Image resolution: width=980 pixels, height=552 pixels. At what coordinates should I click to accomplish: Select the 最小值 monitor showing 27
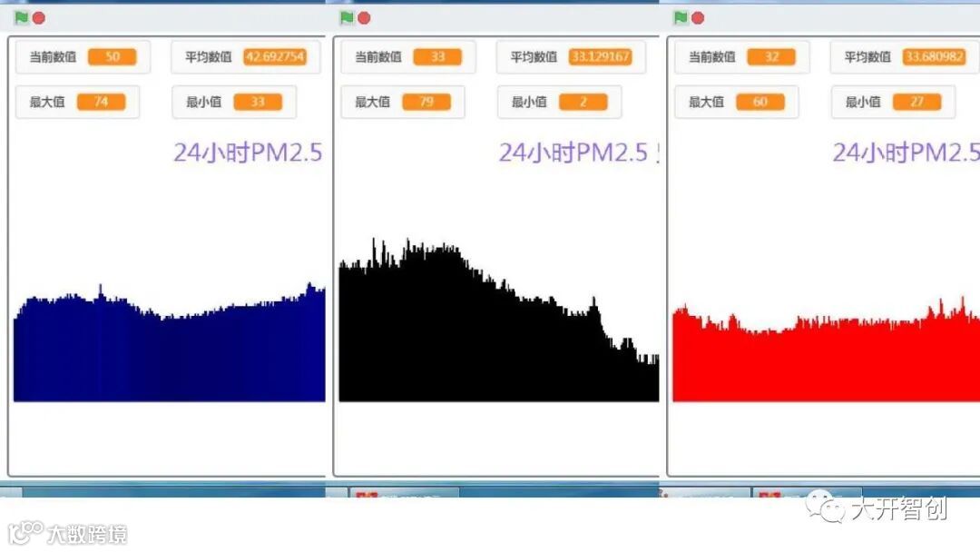[x=893, y=102]
